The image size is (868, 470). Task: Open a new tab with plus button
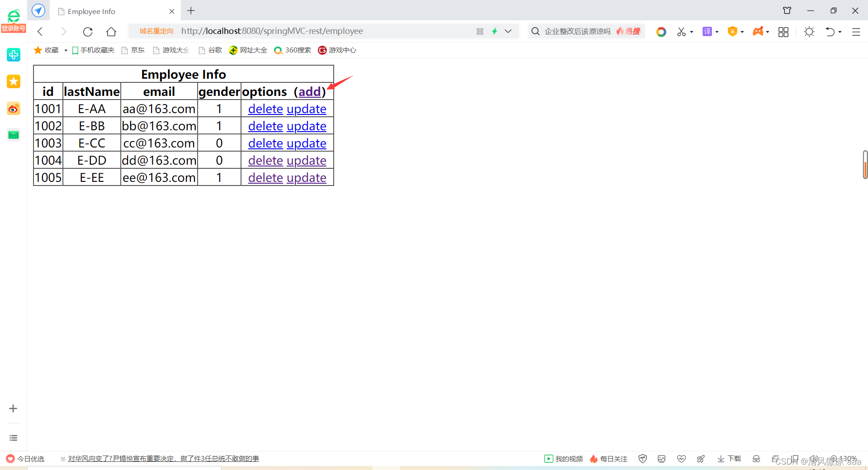pos(191,10)
